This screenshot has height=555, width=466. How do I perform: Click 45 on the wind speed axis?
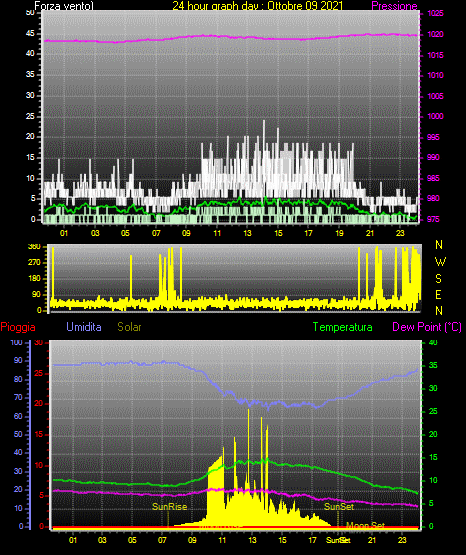click(30, 34)
